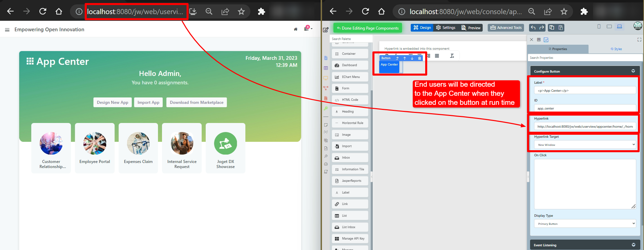The image size is (644, 250).
Task: Toggle the blue checkmark in properties panel
Action: (x=546, y=40)
